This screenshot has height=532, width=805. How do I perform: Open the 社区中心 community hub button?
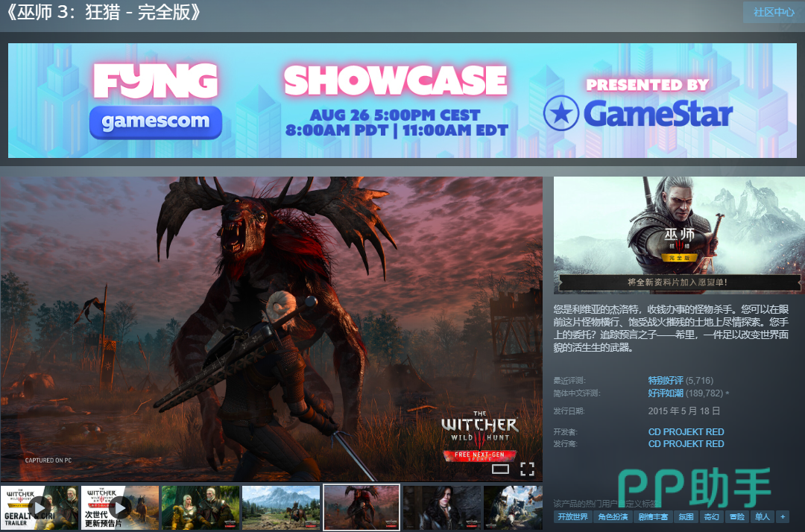point(774,12)
